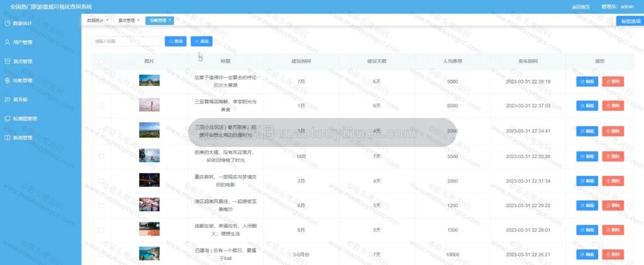Click the 发布时间 column header
The height and width of the screenshot is (265, 644).
tap(528, 62)
